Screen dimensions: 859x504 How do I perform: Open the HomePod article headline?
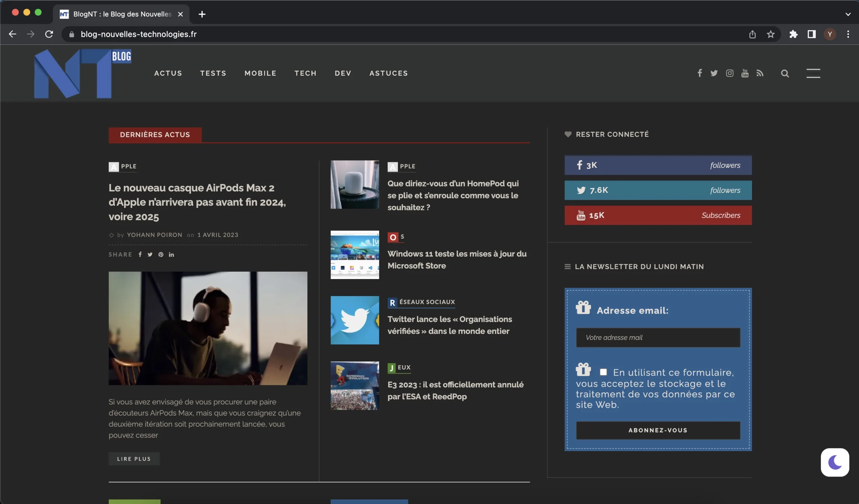pyautogui.click(x=453, y=195)
